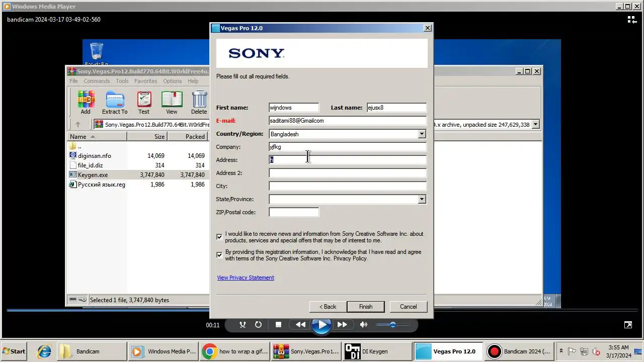
Task: Open the Bandicam folder taskbar item
Action: 92,351
